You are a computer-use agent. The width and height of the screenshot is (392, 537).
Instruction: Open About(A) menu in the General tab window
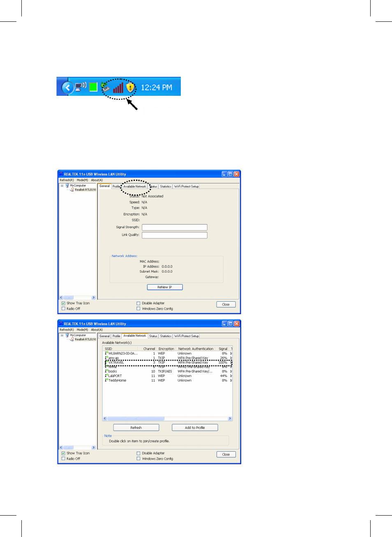point(97,180)
